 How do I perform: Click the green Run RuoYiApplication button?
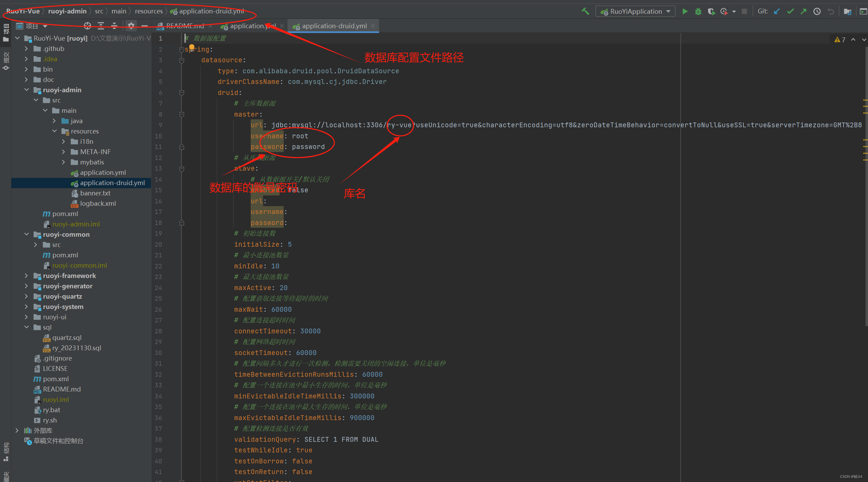(x=685, y=11)
